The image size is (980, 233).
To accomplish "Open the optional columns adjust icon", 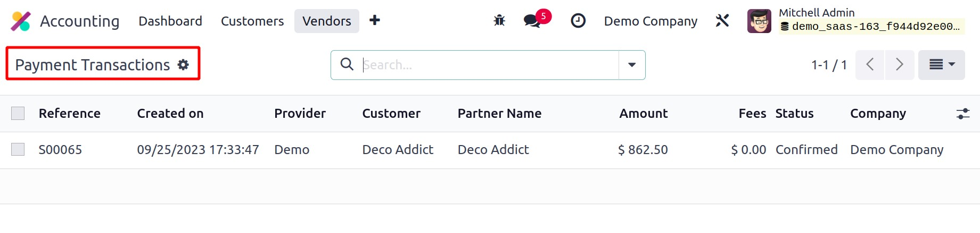I will (x=963, y=114).
